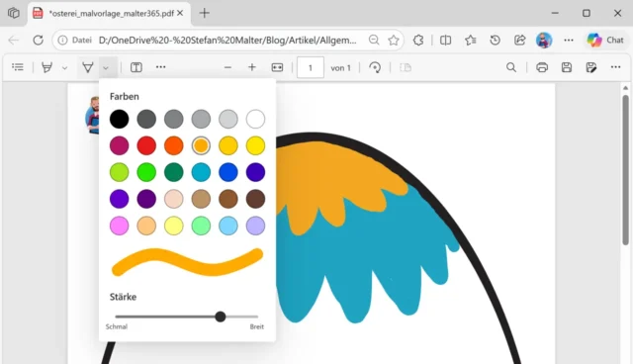Screen dimensions: 633x364
Task: Rotate the PDF page
Action: (x=375, y=67)
